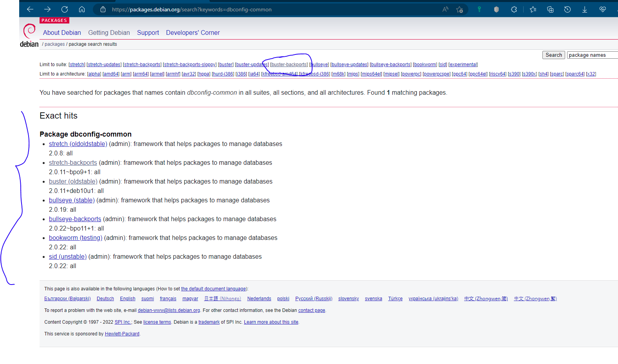
Task: Click the packages breadcrumb link
Action: click(54, 44)
